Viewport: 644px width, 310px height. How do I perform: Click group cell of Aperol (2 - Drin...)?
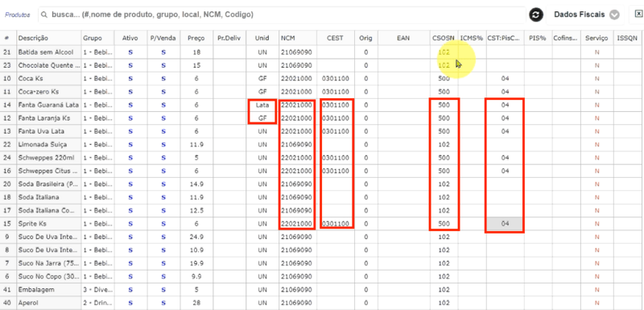coord(97,303)
